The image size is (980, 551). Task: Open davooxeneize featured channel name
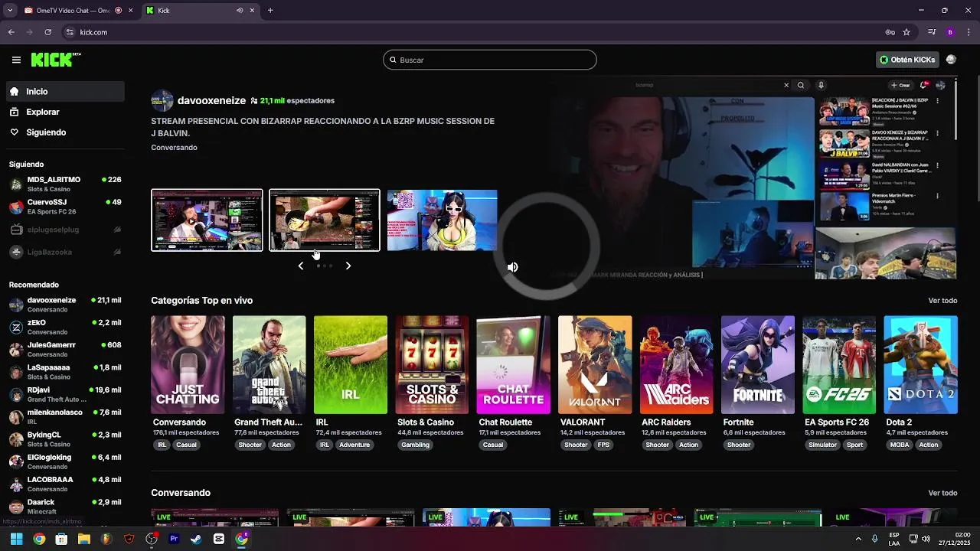[211, 100]
